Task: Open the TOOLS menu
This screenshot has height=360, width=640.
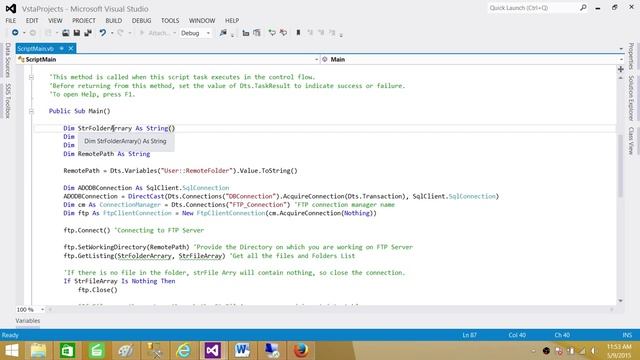Action: coord(170,20)
